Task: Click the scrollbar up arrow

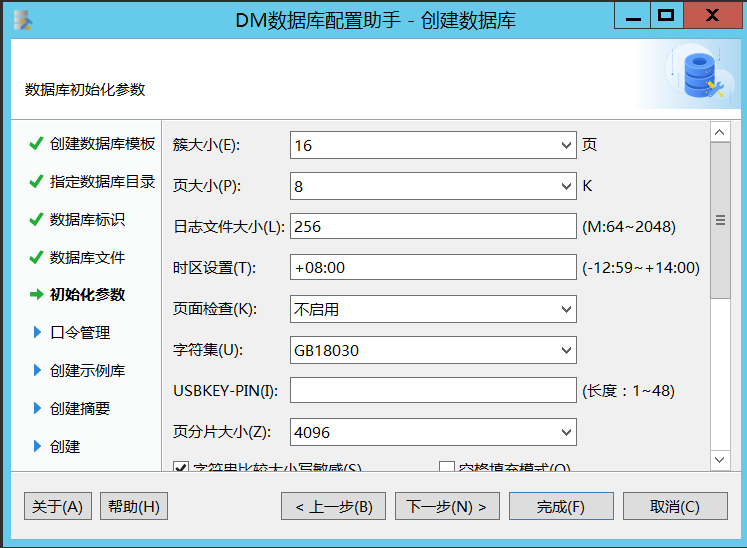Action: pyautogui.click(x=720, y=132)
